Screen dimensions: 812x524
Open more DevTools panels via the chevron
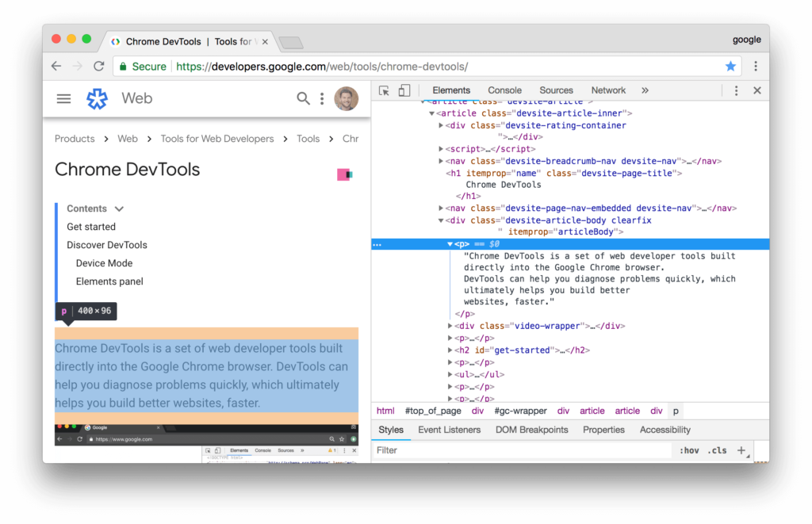(x=645, y=90)
